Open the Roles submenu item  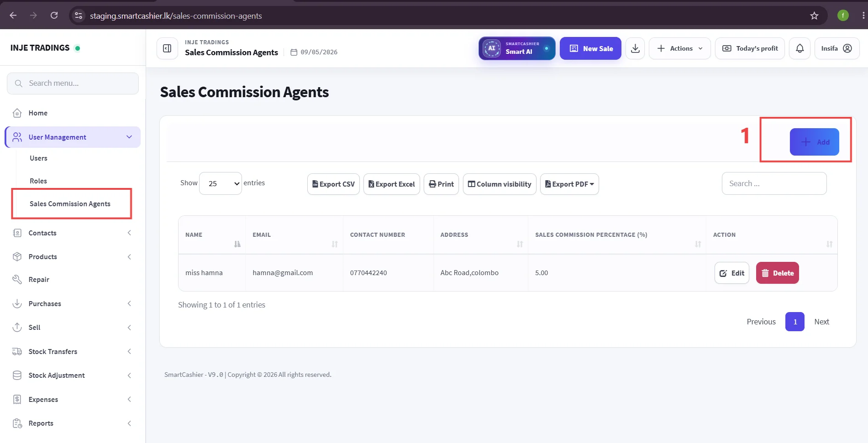point(38,181)
